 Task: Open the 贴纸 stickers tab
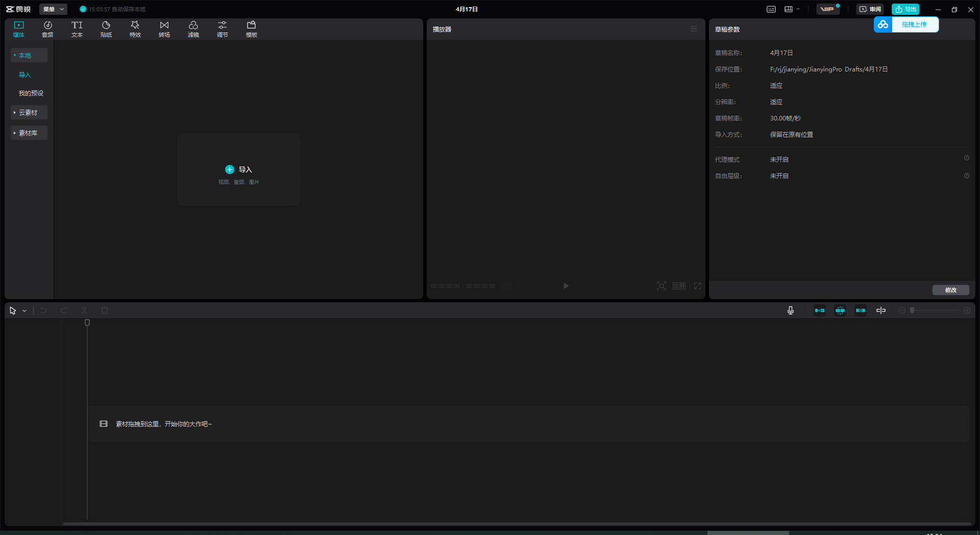[x=106, y=29]
